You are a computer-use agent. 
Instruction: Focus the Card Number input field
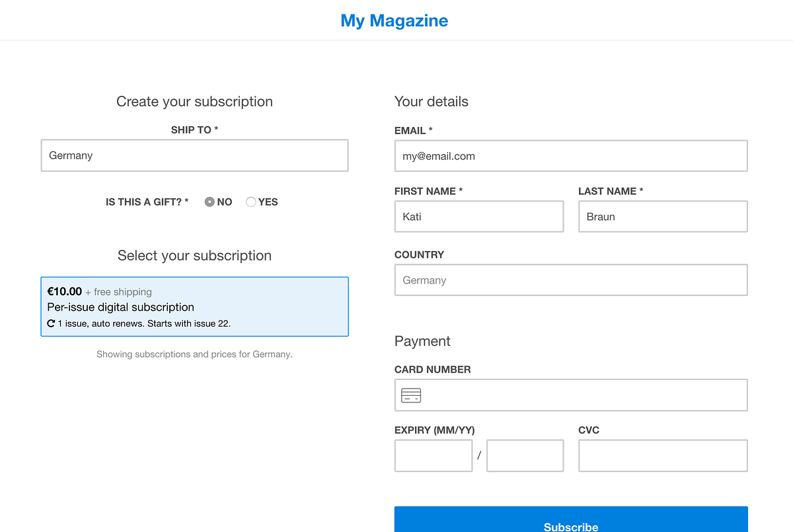coord(571,395)
